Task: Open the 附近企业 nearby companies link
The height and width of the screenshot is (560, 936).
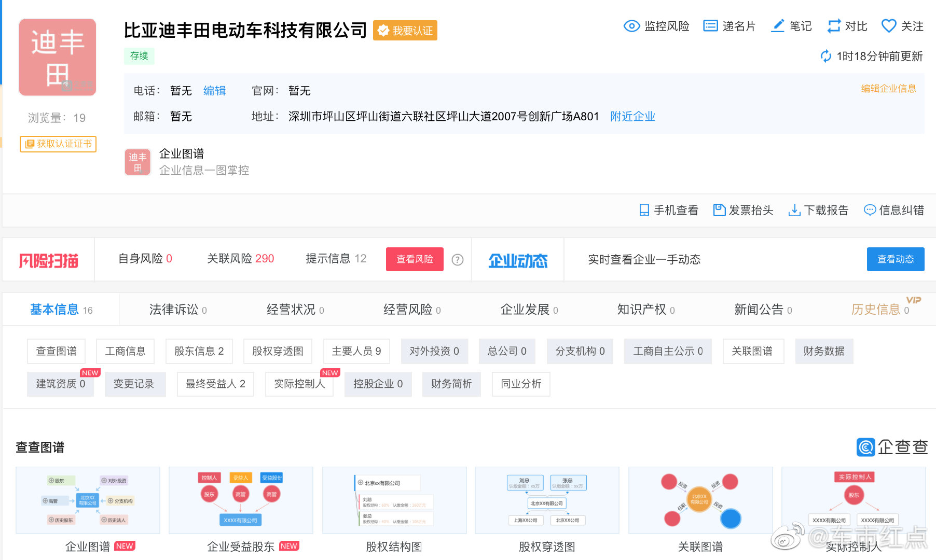Action: pyautogui.click(x=632, y=116)
